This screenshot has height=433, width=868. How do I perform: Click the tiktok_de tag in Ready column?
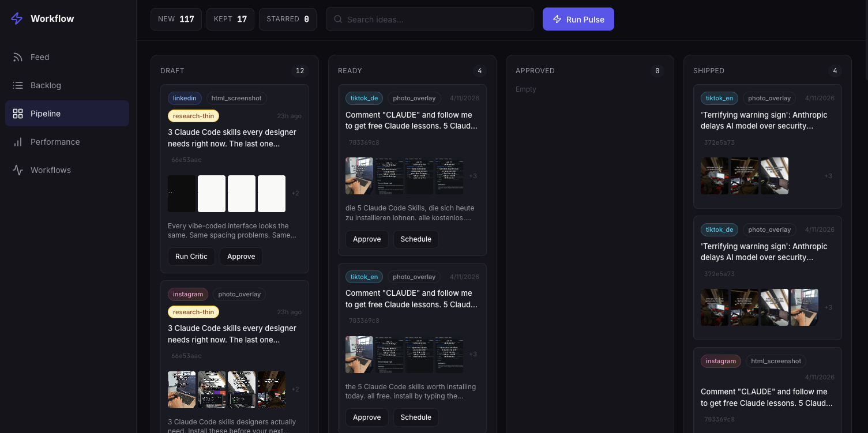click(x=364, y=98)
